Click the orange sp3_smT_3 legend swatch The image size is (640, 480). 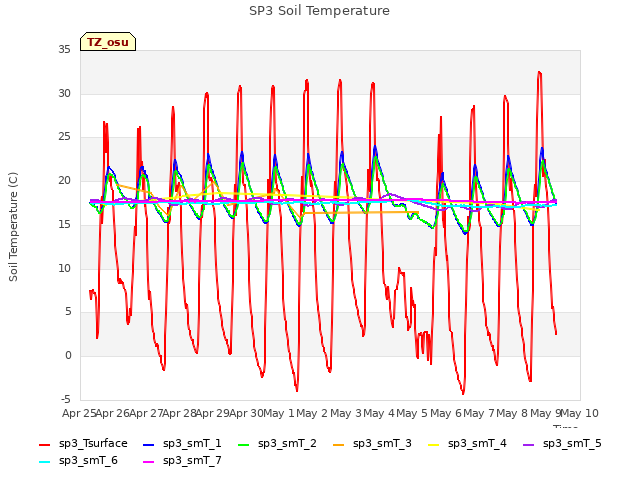(339, 445)
